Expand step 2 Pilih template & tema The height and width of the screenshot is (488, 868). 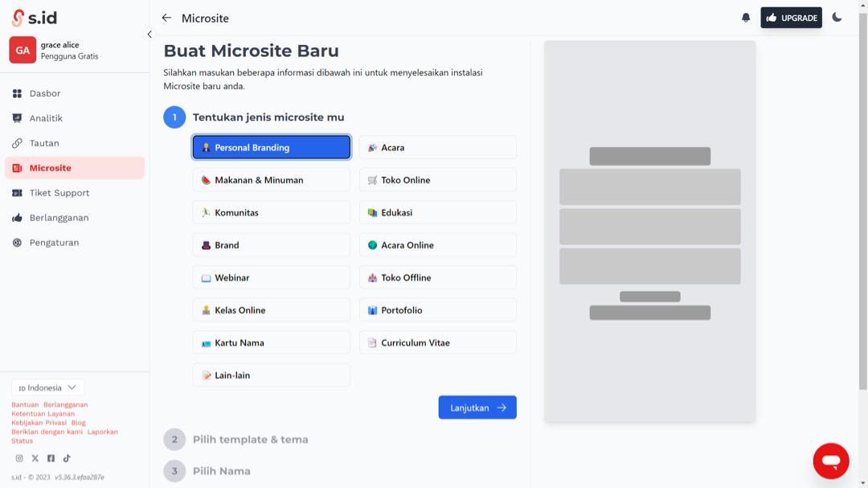[x=250, y=440]
